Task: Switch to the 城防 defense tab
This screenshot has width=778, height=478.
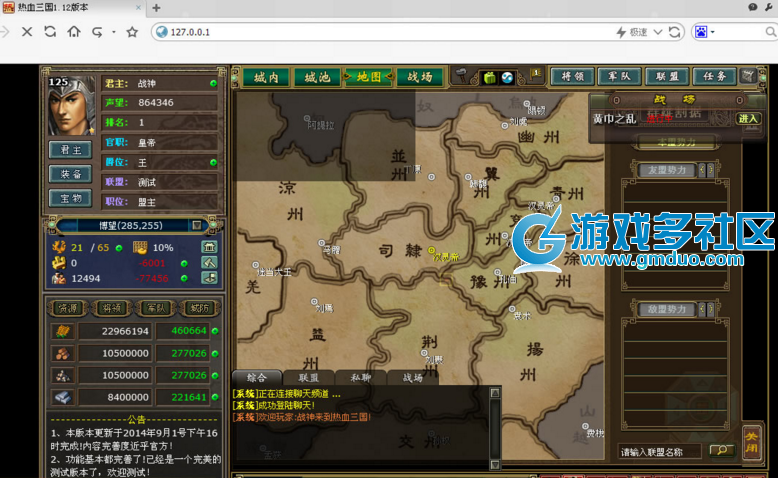Action: click(199, 308)
